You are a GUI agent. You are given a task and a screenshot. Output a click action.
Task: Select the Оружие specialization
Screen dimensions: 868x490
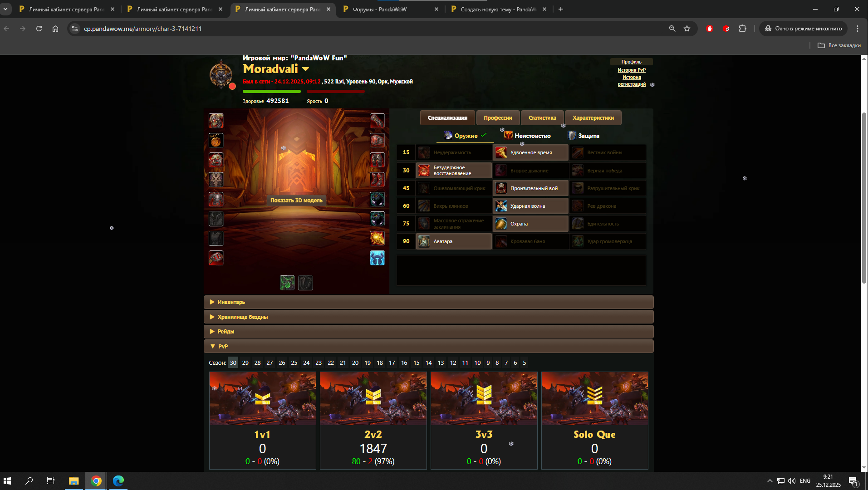pyautogui.click(x=465, y=136)
